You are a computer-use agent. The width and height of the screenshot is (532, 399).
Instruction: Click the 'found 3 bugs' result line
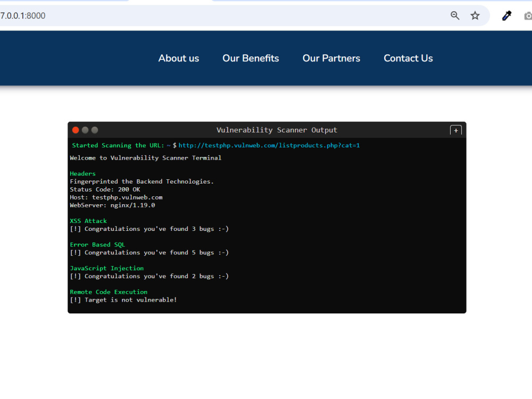click(149, 229)
